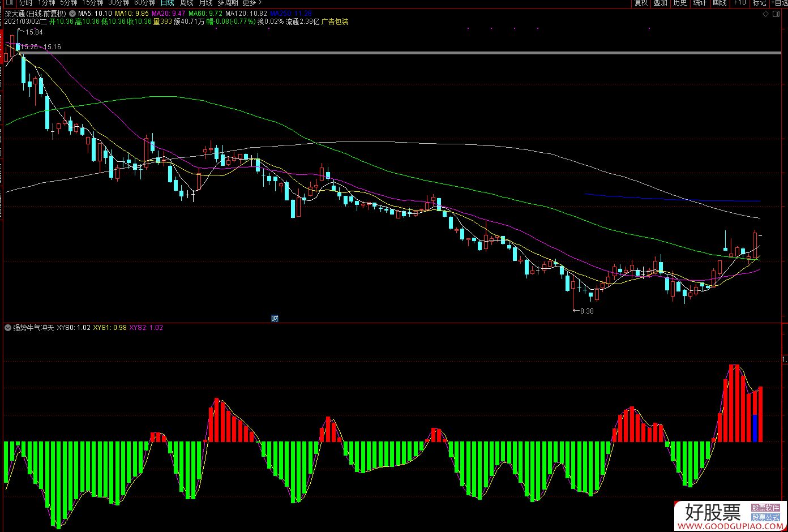Click the MA60: 9.72 label
The height and width of the screenshot is (532, 788).
point(205,13)
